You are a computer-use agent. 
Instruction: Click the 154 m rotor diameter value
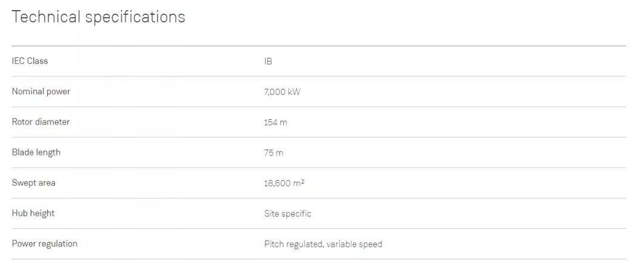(x=275, y=122)
